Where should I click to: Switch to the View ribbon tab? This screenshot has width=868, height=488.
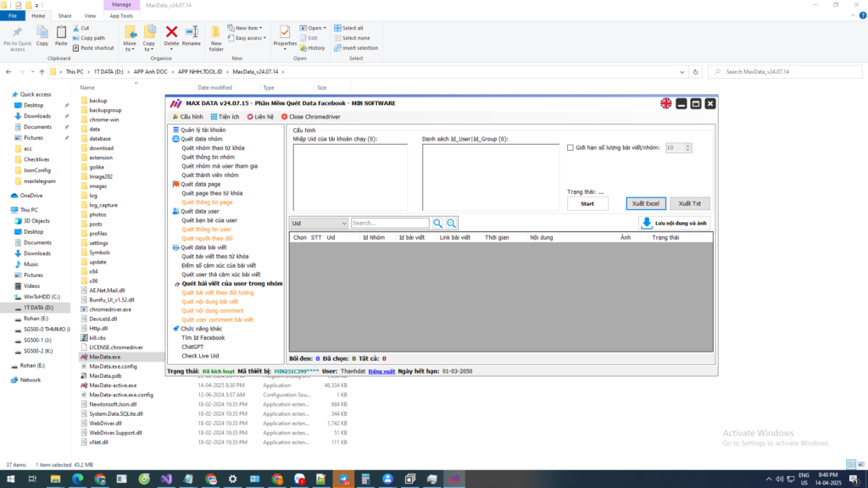[90, 15]
